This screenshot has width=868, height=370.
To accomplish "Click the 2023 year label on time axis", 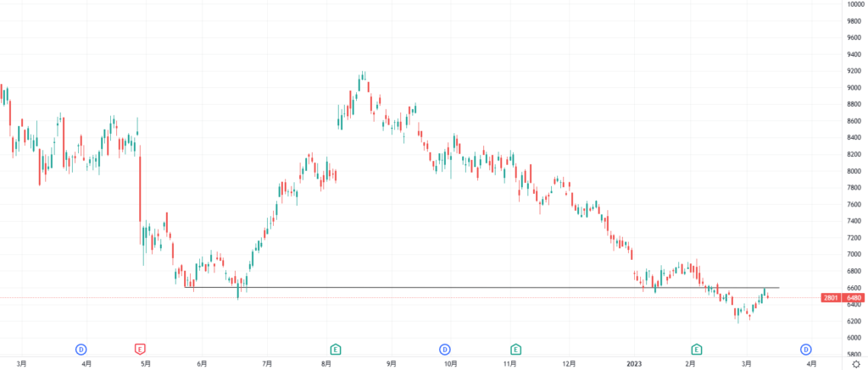I will pos(634,363).
